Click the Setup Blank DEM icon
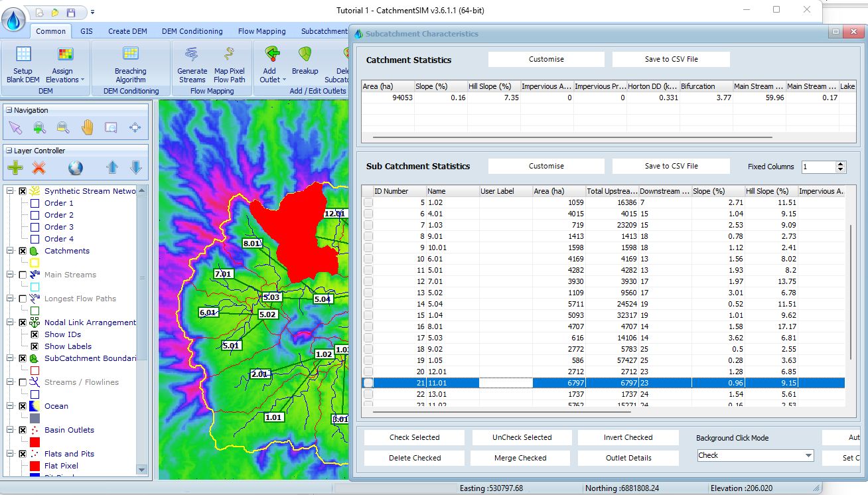The height and width of the screenshot is (495, 868). 23,54
